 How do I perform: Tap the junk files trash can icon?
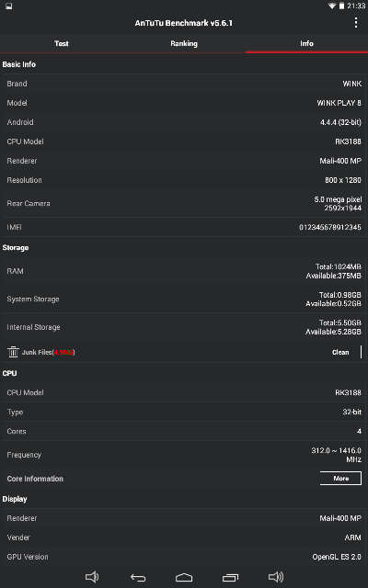[13, 352]
